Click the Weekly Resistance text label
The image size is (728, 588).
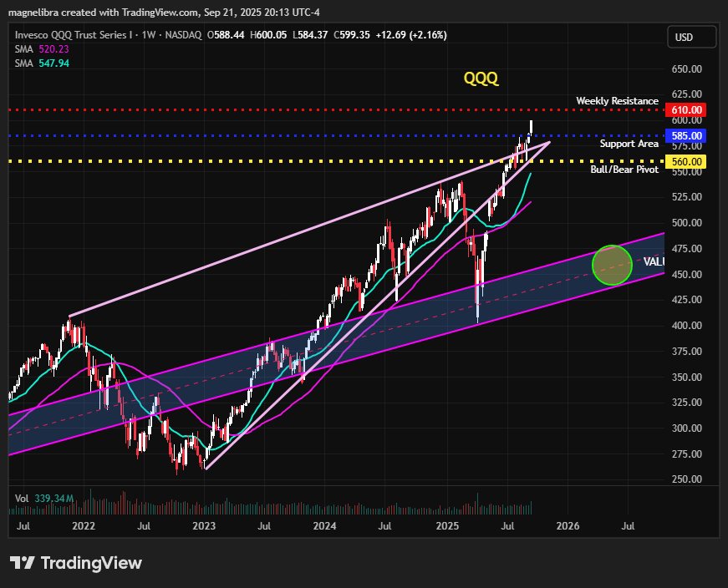tap(617, 101)
